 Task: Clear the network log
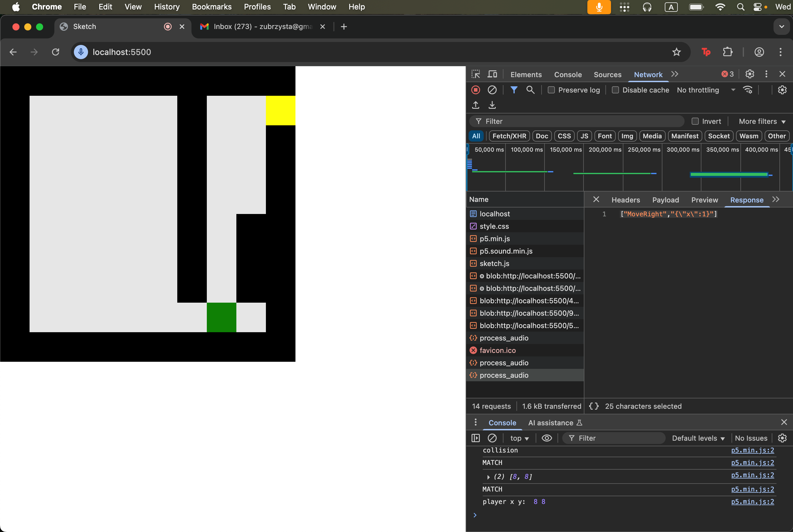492,90
